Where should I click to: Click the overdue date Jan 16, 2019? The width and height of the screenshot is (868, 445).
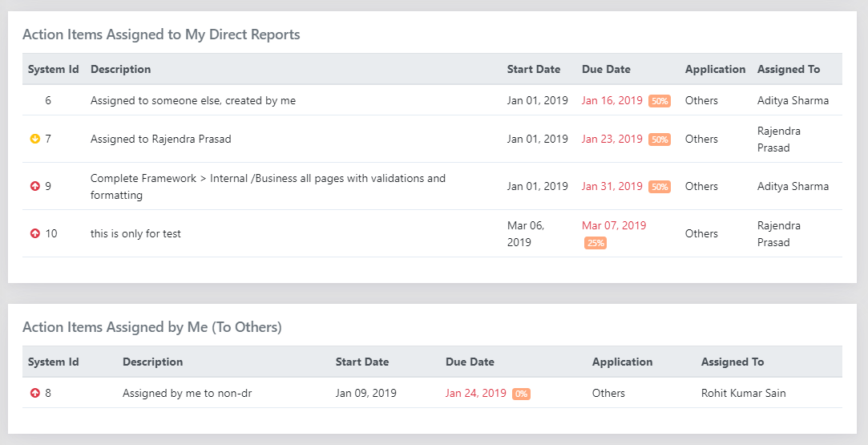pos(612,100)
